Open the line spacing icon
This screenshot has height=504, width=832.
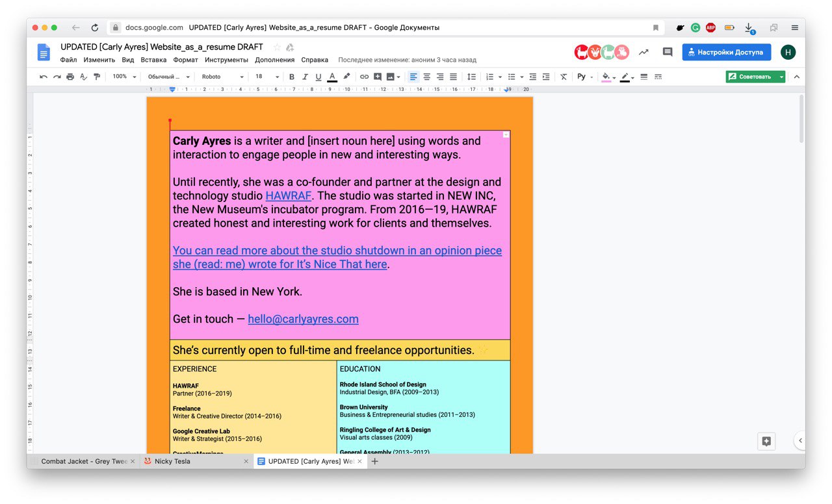[x=472, y=77]
